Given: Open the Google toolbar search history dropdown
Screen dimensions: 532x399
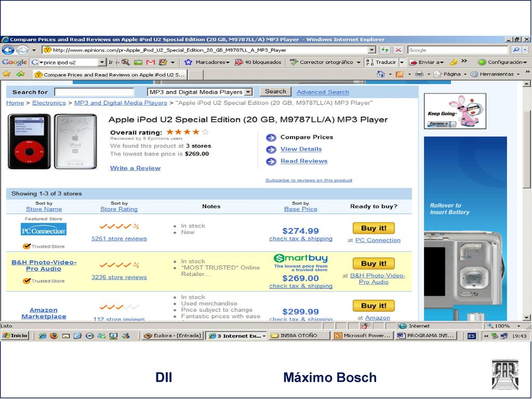Looking at the screenshot, I should point(102,62).
